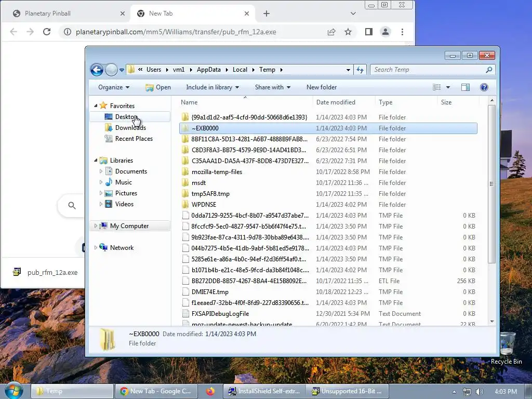Open address bar history dropdown arrow

[x=348, y=70]
